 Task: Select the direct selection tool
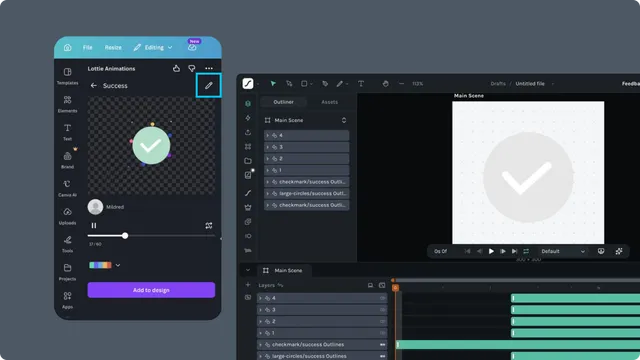point(289,83)
